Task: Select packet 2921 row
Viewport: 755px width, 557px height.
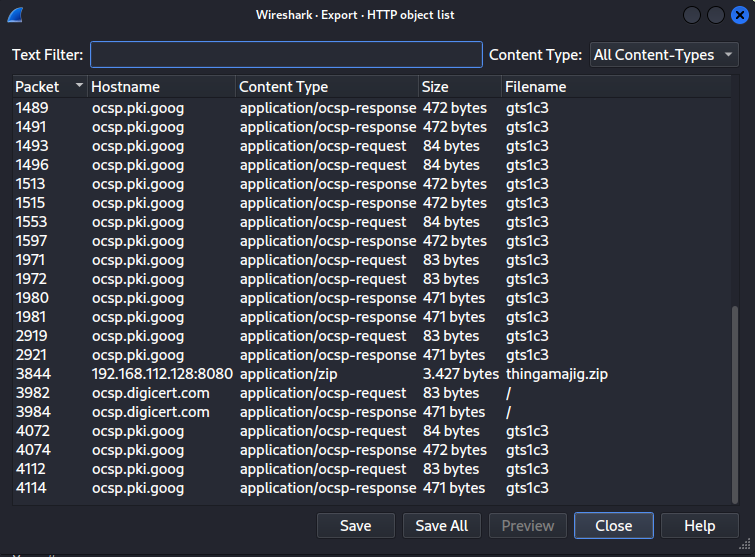Action: click(372, 355)
